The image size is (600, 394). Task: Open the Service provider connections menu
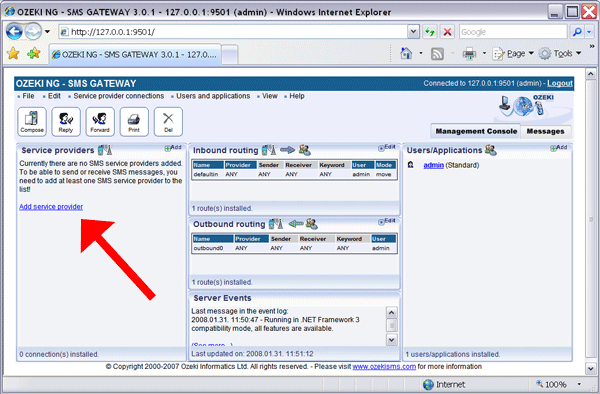(x=119, y=96)
